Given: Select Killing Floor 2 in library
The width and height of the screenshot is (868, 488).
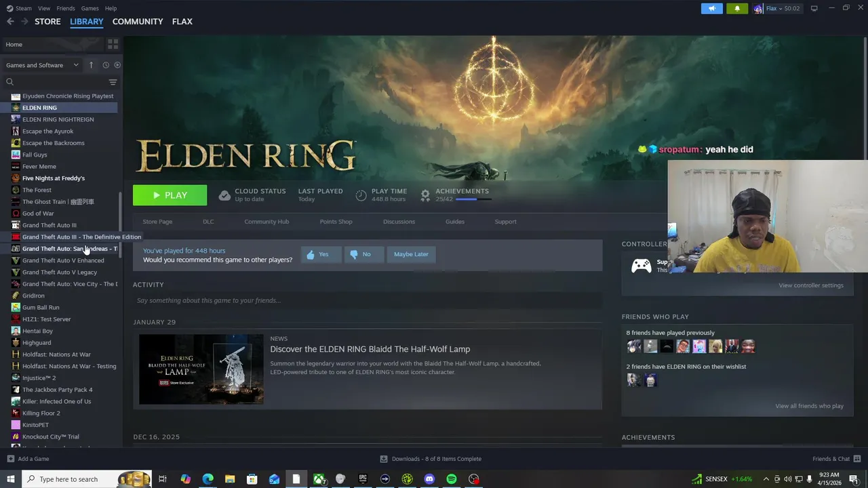Looking at the screenshot, I should (x=41, y=413).
